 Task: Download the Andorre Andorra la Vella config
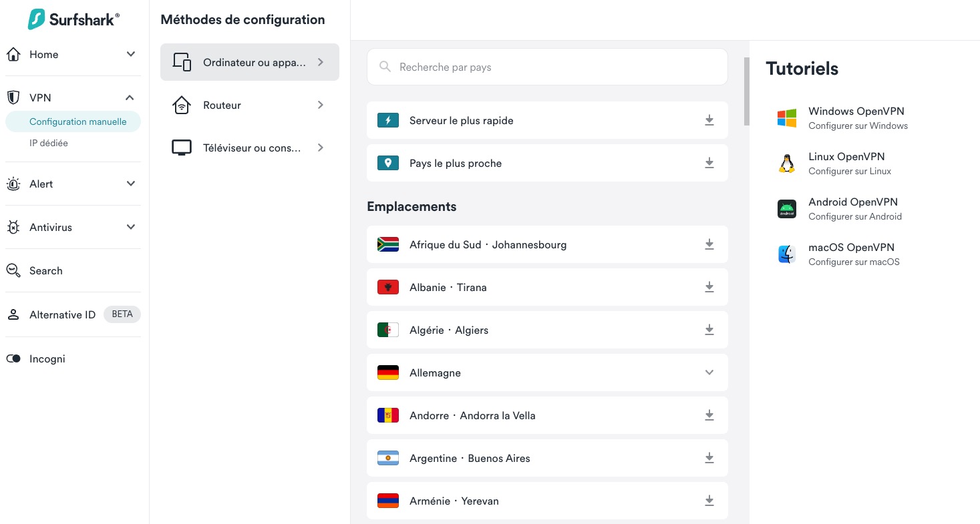coord(709,415)
